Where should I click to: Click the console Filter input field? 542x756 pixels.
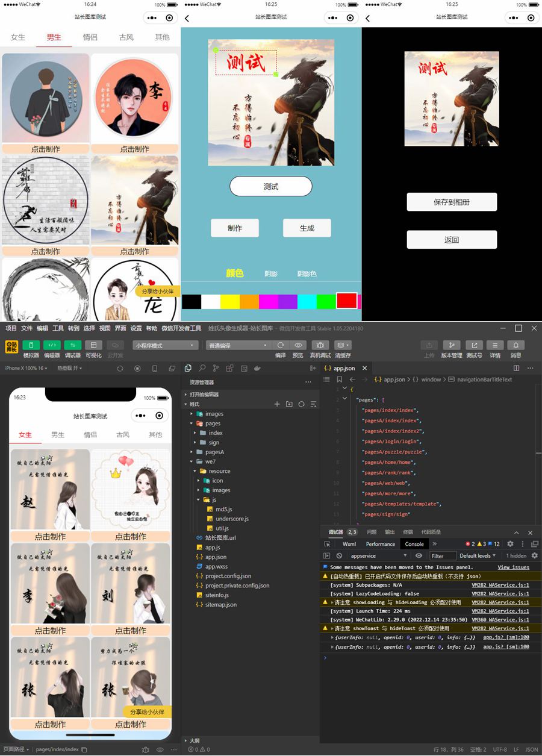(x=441, y=556)
